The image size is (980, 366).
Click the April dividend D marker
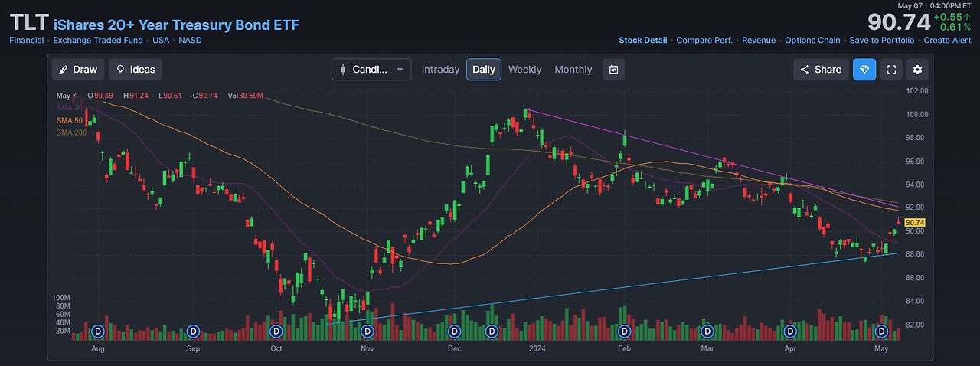coord(790,332)
